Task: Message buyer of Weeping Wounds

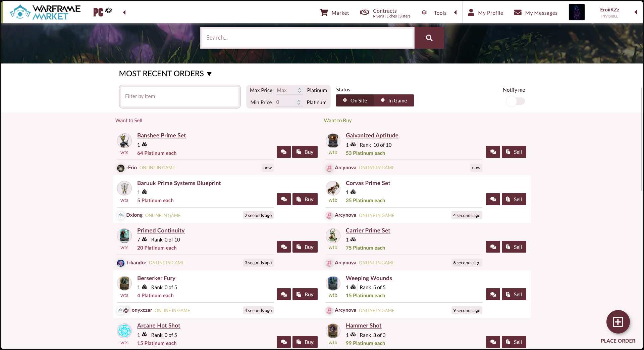Action: [493, 294]
